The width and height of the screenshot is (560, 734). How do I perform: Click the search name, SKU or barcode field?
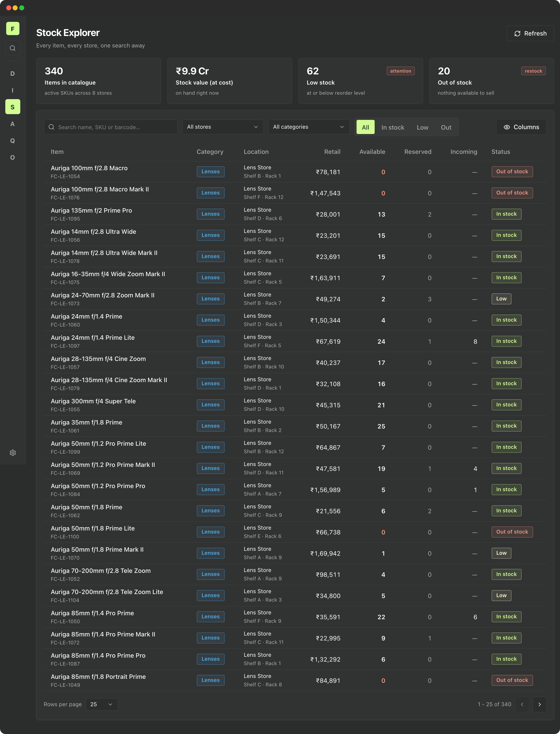pos(111,127)
